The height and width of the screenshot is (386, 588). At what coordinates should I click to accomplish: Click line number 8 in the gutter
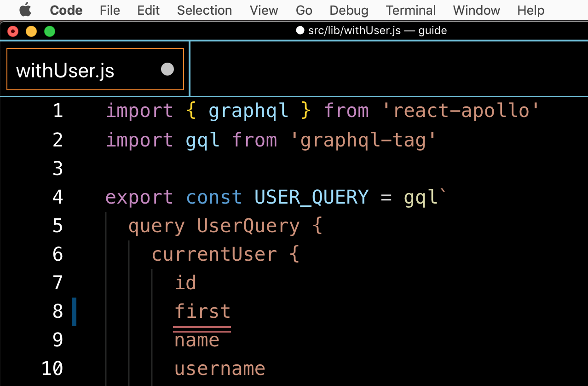(x=58, y=311)
